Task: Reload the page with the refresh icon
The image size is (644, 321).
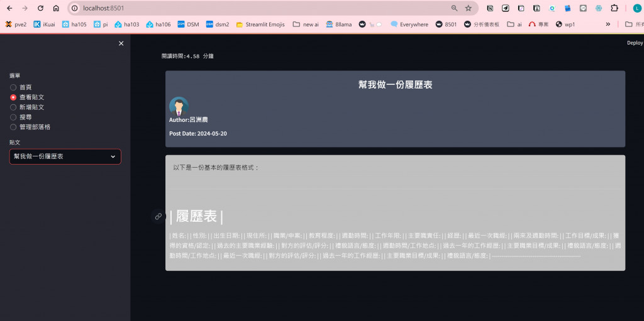Action: click(x=40, y=8)
